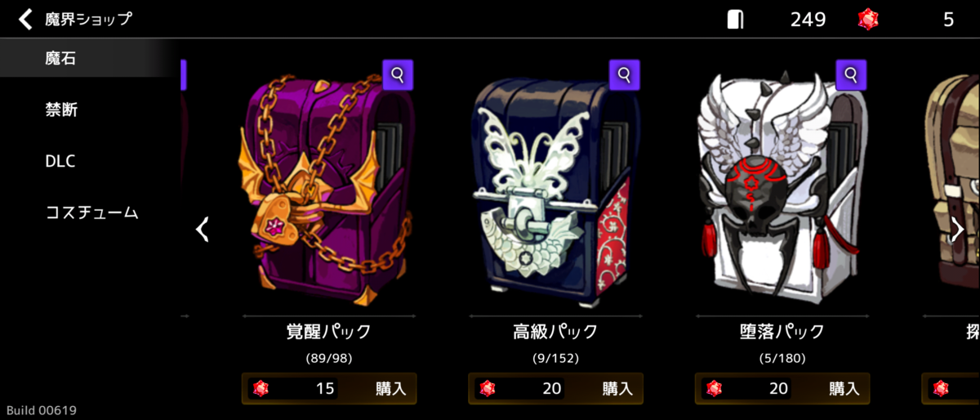This screenshot has height=420, width=980.
Task: Purchase the 高級パック for 20 stones
Action: pos(555,389)
